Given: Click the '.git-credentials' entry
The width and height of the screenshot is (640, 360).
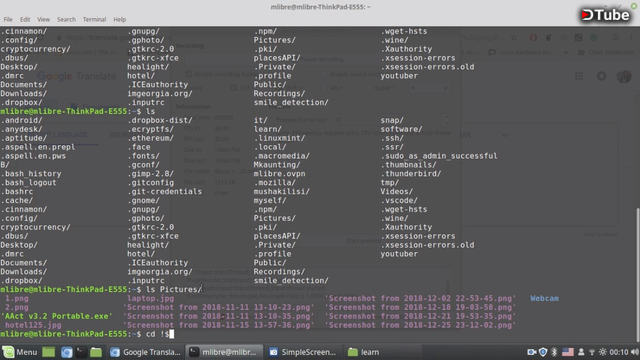Looking at the screenshot, I should (x=164, y=191).
